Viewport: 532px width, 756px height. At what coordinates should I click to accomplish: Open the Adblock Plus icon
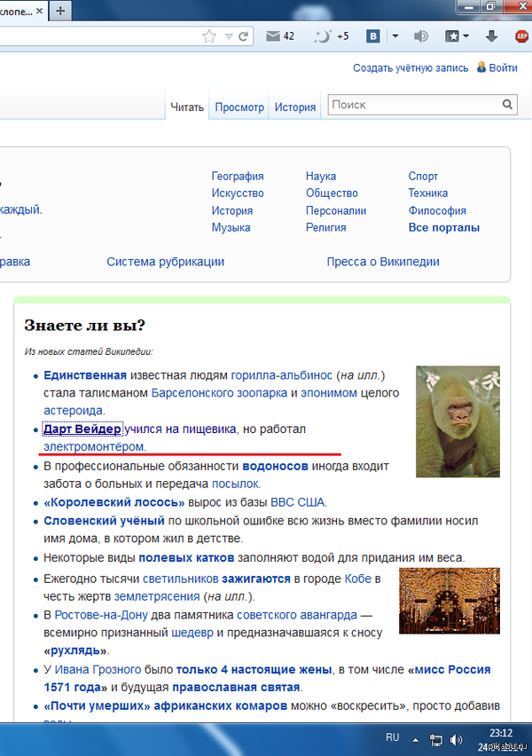[522, 36]
